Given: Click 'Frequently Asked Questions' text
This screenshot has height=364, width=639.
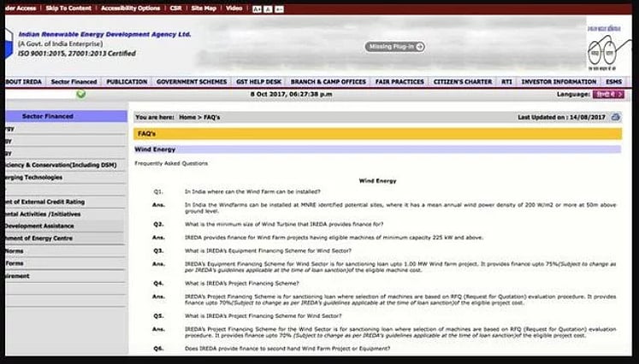Looking at the screenshot, I should [x=171, y=163].
